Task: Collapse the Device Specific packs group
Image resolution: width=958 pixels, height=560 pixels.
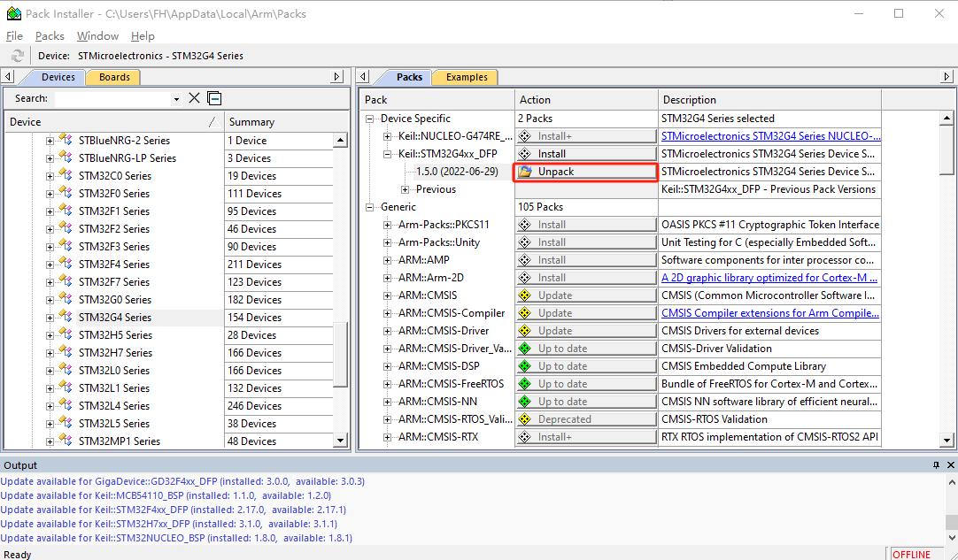Action: tap(370, 119)
